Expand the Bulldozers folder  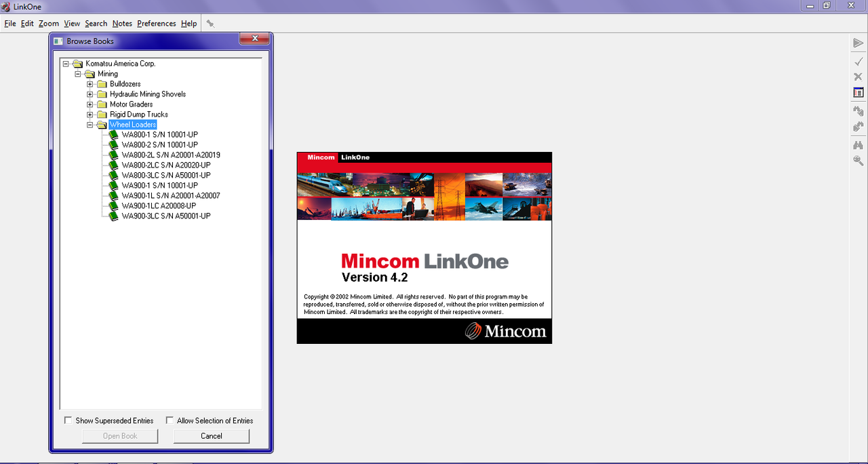click(90, 84)
